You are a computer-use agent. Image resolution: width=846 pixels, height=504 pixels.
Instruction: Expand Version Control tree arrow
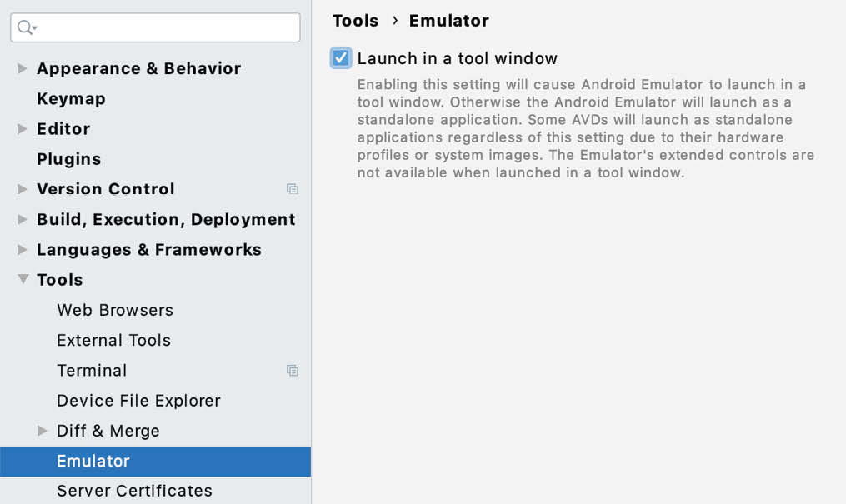pos(23,189)
